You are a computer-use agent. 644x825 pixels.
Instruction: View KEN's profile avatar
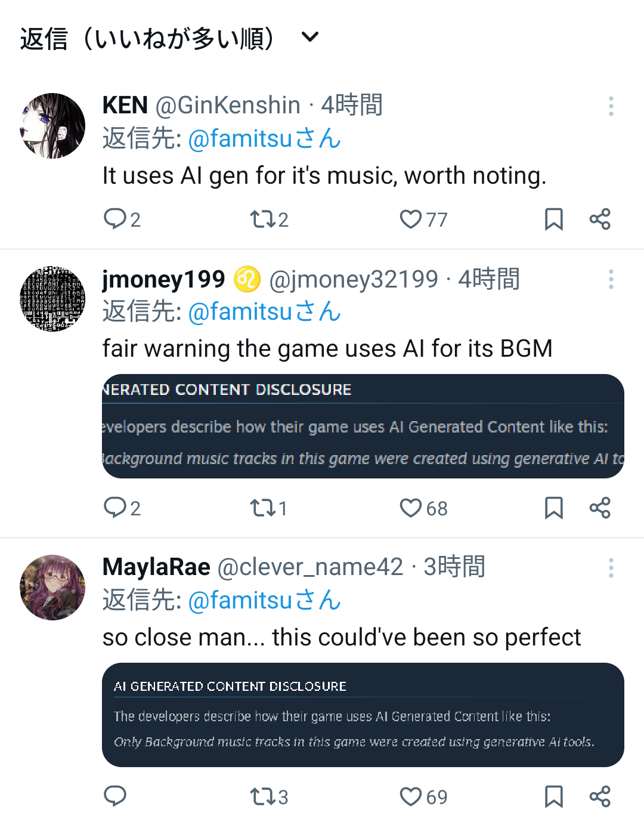52,126
